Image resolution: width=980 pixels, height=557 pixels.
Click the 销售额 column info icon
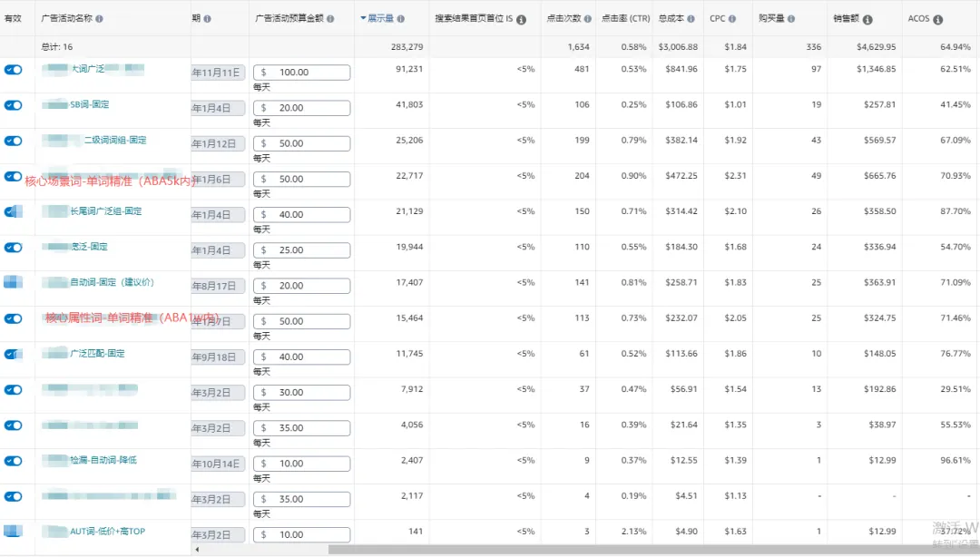click(869, 17)
